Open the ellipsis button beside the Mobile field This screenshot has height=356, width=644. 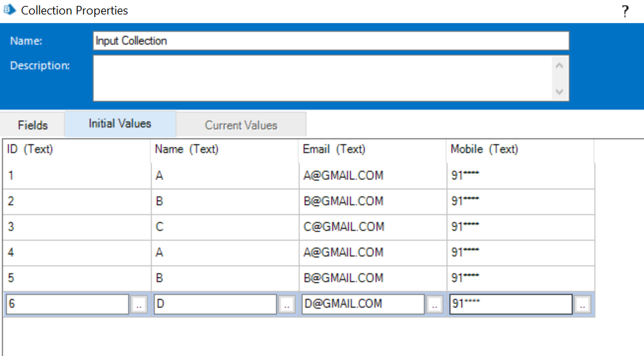(x=582, y=305)
